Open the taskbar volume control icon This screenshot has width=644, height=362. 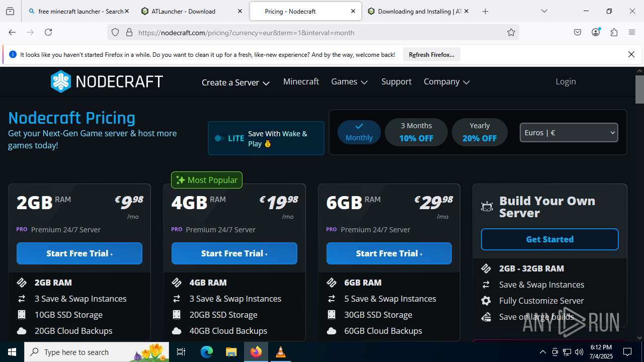pos(579,352)
